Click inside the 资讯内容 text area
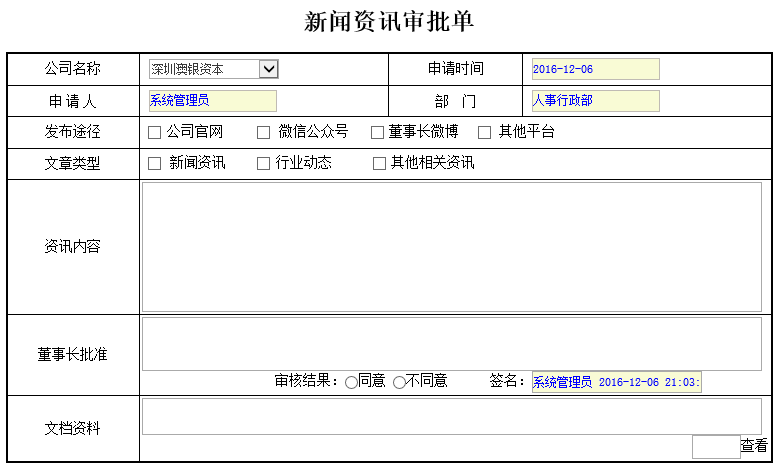Image resolution: width=781 pixels, height=476 pixels. [451, 247]
